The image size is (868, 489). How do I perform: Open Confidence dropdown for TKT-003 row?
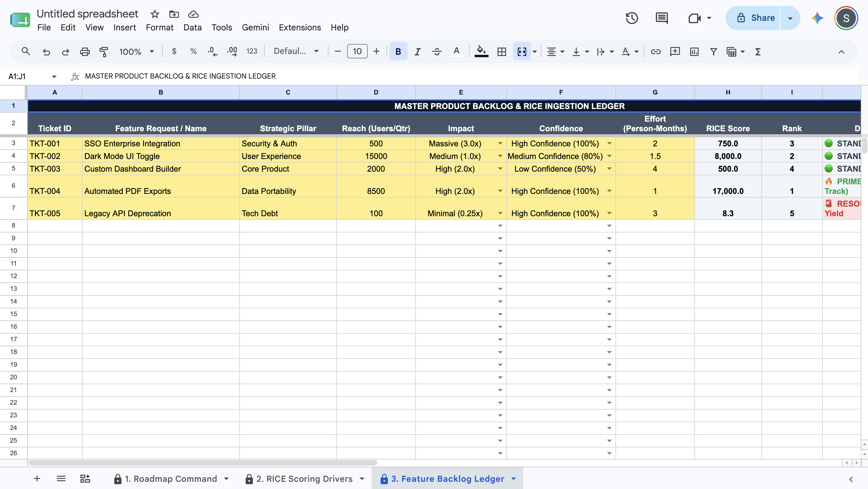[609, 169]
